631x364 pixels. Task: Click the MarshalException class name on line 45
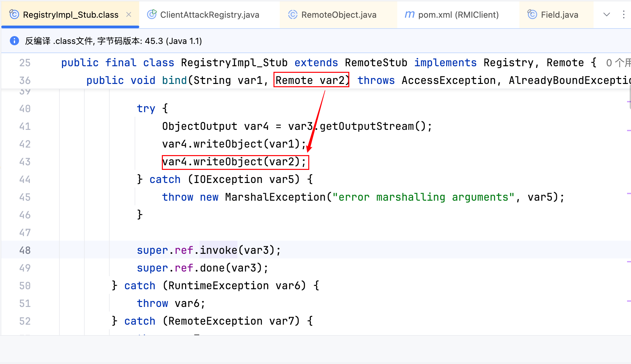point(275,197)
